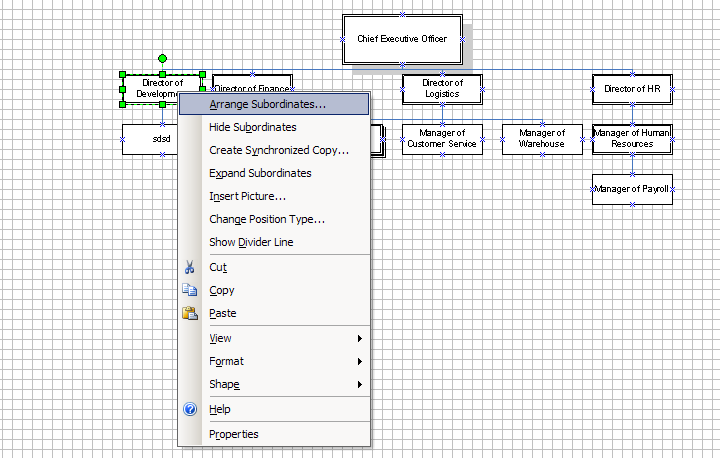
Task: Click the Manager of Payroll box
Action: pos(632,189)
